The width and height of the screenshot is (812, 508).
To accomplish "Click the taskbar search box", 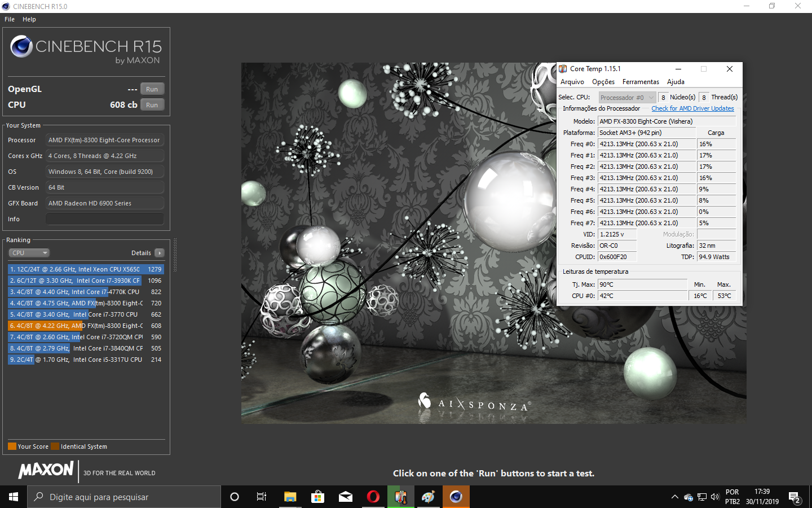I will tap(124, 497).
